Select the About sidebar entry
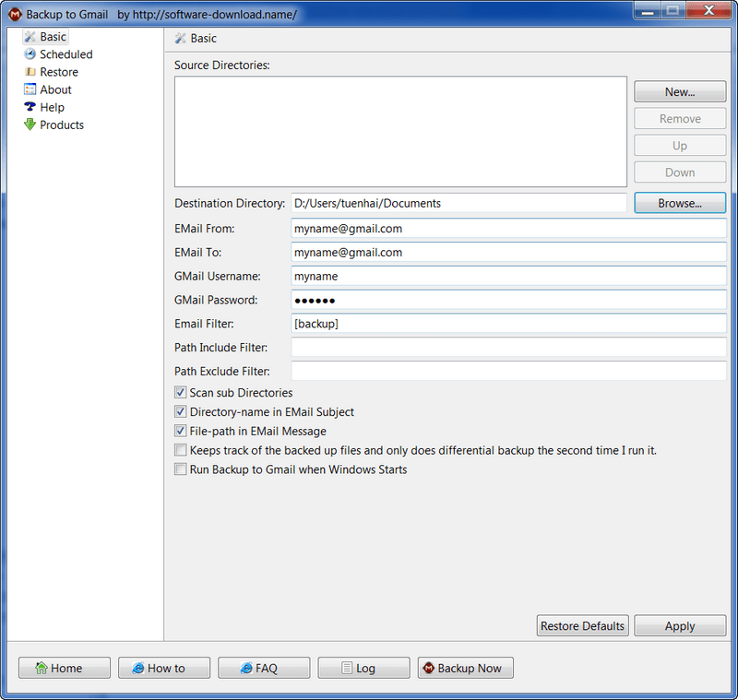The width and height of the screenshot is (738, 700). tap(55, 89)
